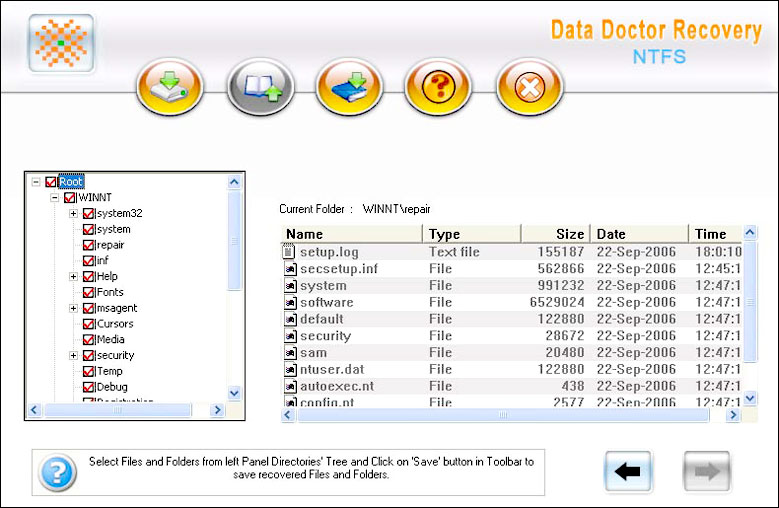Click the Data Doctor logo icon
The height and width of the screenshot is (508, 779).
61,43
